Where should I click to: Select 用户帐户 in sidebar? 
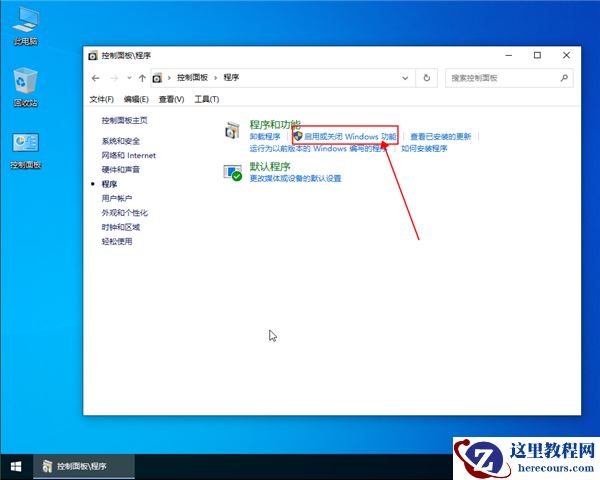[117, 198]
